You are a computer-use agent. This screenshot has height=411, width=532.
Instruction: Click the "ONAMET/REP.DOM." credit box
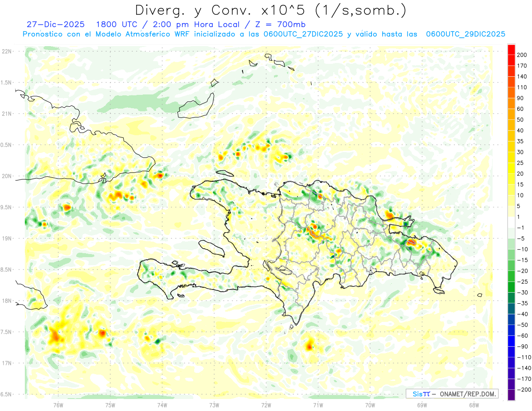[451, 394]
